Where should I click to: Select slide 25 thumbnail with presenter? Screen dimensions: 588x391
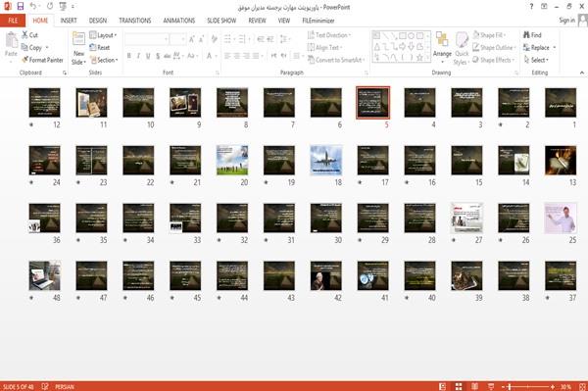[x=561, y=219]
